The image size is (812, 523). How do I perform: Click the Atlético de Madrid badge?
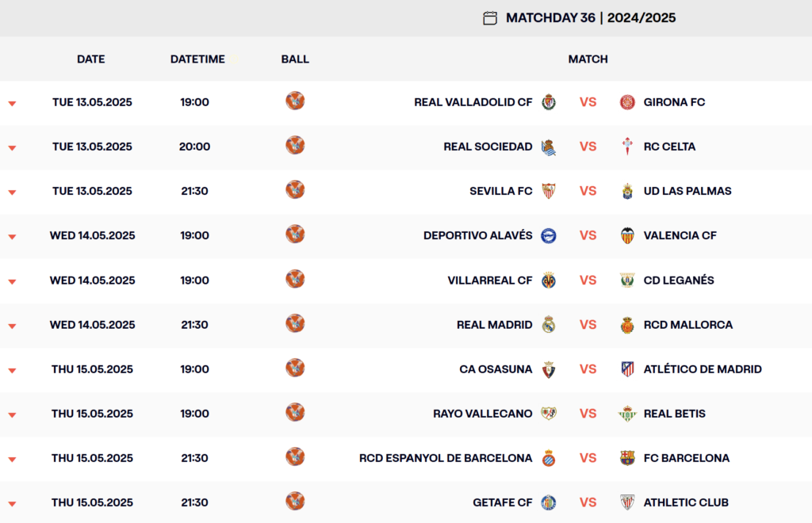click(627, 368)
